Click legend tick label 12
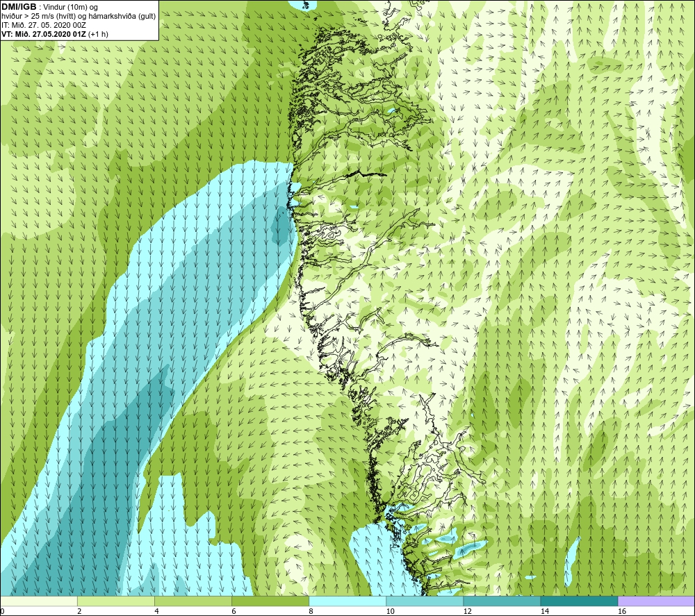Image resolution: width=695 pixels, height=616 pixels. pos(467,611)
